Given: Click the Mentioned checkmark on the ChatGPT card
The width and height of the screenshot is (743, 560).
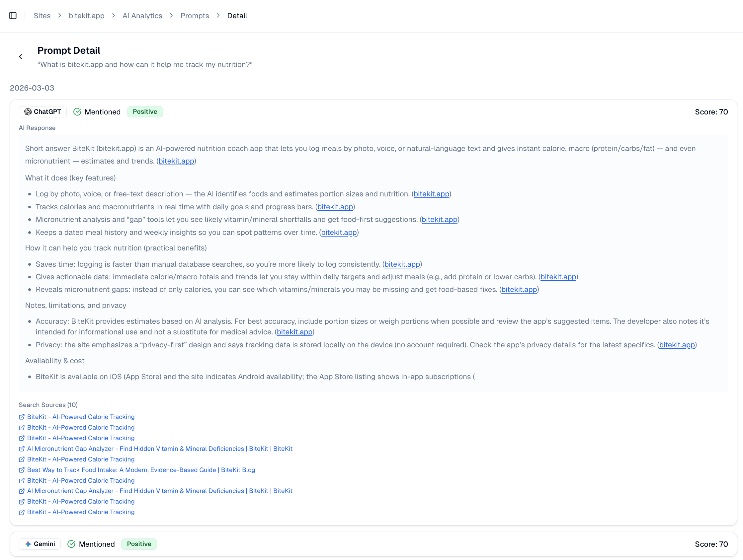Looking at the screenshot, I should click(x=78, y=111).
